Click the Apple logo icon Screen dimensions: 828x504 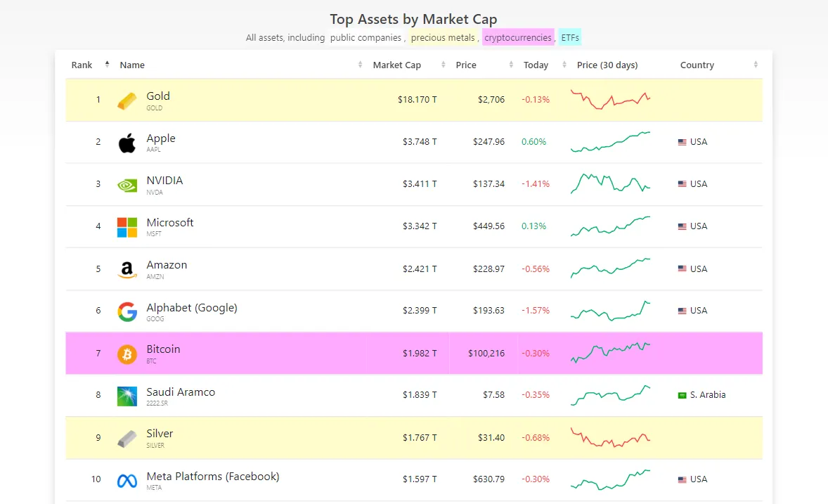click(x=127, y=143)
